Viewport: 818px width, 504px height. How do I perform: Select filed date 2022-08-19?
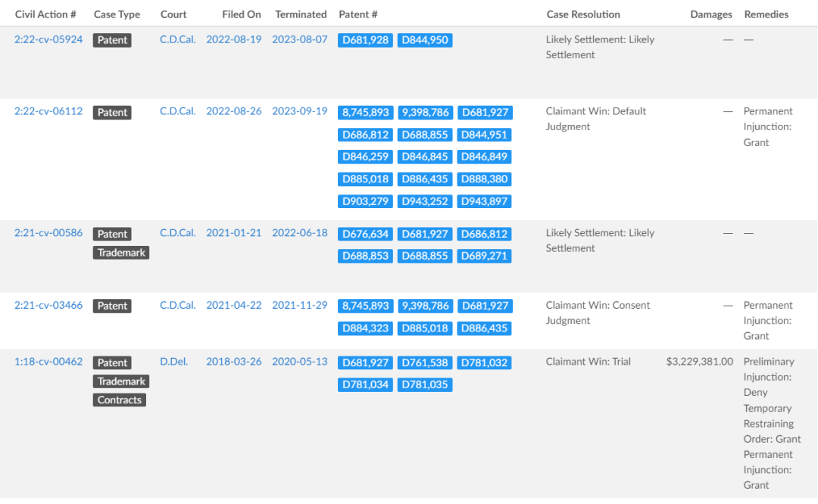234,39
